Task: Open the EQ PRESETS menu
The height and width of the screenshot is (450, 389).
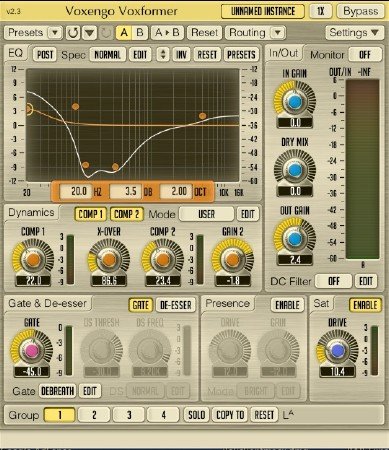Action: pos(241,54)
